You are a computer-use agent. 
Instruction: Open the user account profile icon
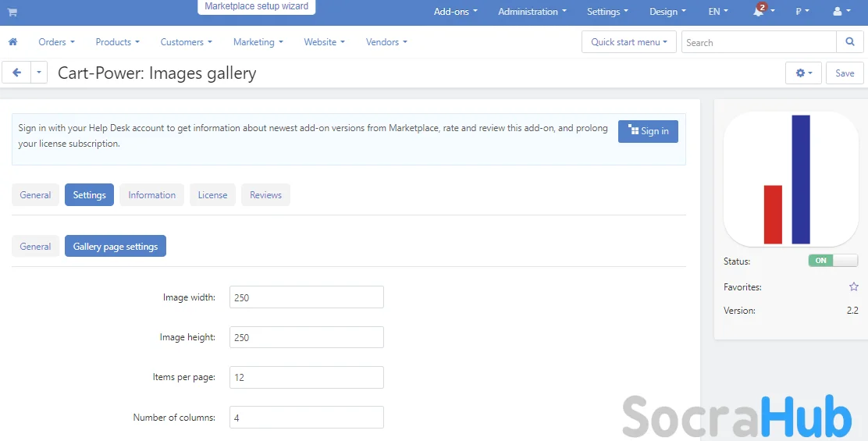(x=838, y=12)
